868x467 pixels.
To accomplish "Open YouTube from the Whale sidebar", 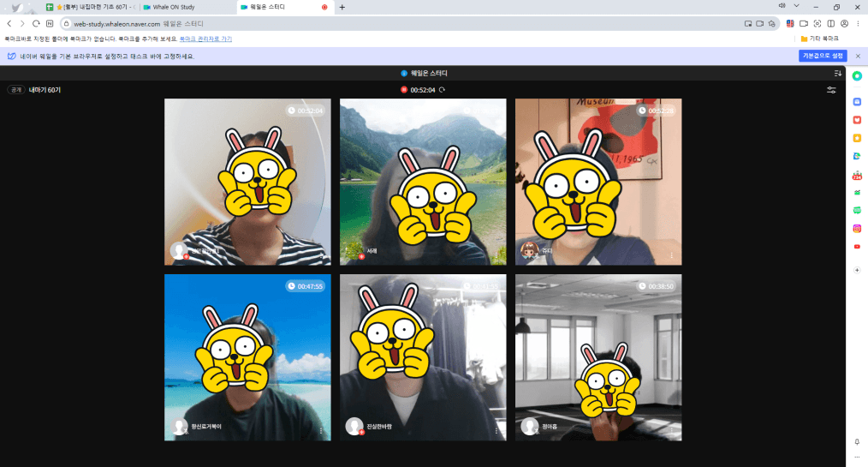I will pos(857,247).
